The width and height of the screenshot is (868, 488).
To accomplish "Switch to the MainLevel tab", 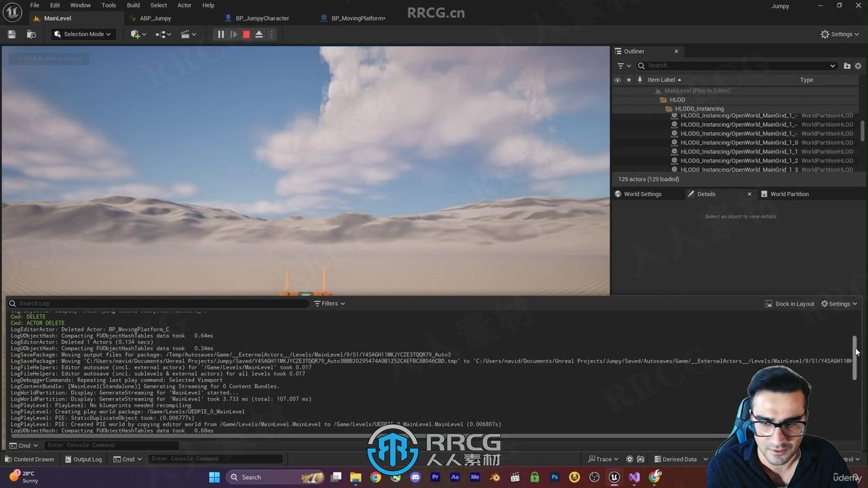I will [58, 18].
